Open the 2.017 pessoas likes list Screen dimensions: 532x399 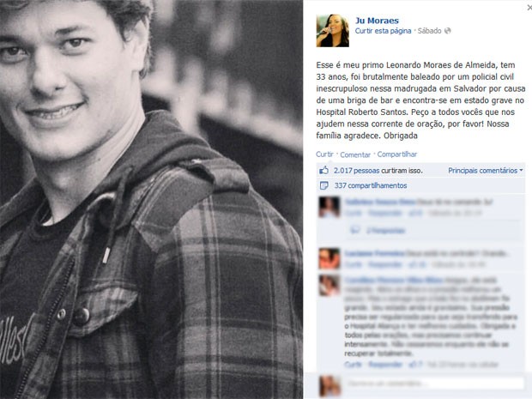click(357, 171)
